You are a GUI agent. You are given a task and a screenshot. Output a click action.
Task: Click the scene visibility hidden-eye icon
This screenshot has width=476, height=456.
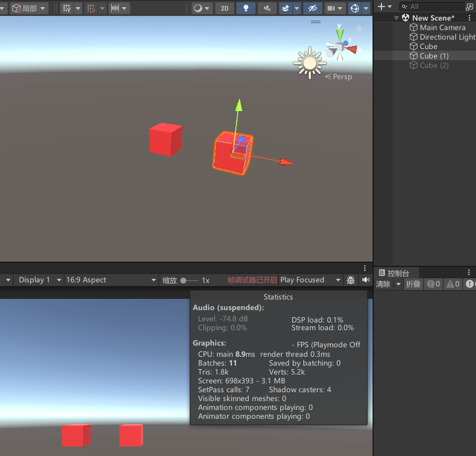(x=312, y=8)
